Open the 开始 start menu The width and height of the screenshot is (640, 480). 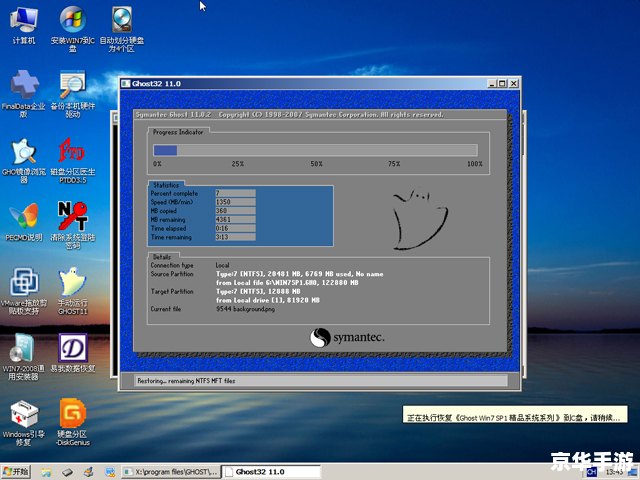[x=16, y=472]
